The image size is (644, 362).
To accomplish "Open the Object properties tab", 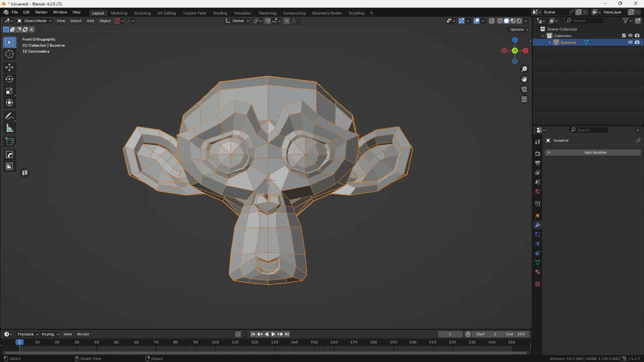I will [537, 215].
